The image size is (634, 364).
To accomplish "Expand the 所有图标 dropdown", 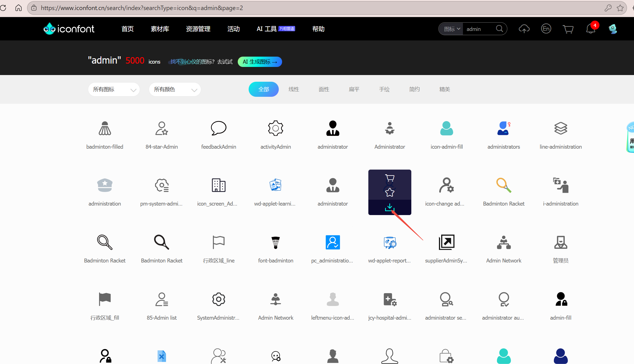I will 114,89.
